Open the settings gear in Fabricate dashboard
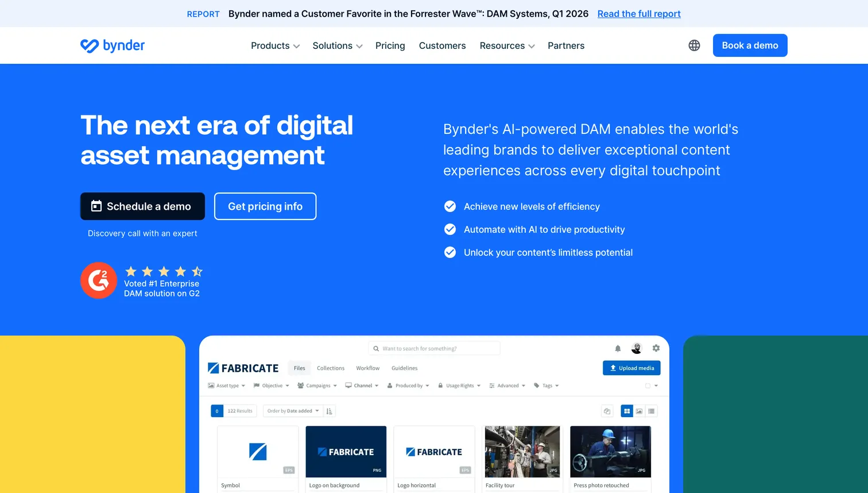868x493 pixels. point(656,348)
